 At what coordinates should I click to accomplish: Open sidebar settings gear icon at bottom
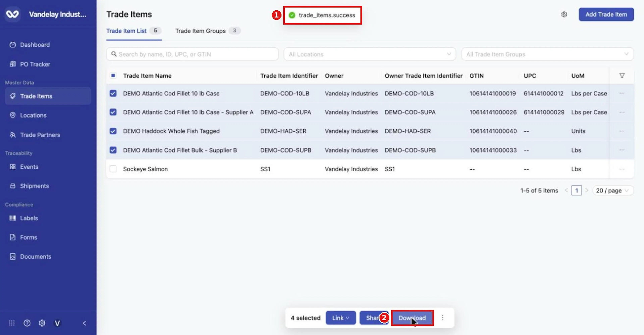coord(42,323)
